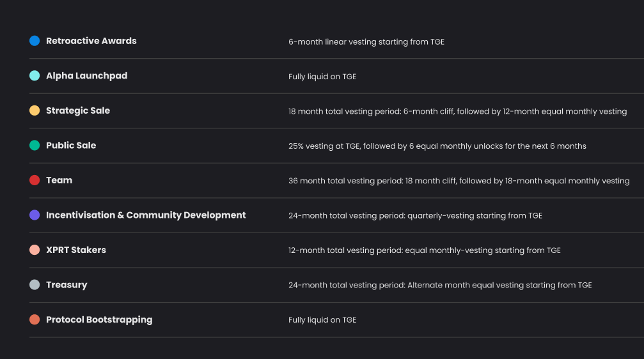The width and height of the screenshot is (644, 359).
Task: Select the XPRT Stakers label
Action: pos(75,250)
